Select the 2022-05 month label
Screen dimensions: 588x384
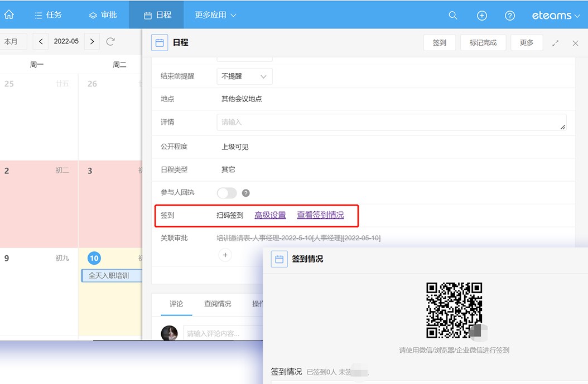coord(66,41)
